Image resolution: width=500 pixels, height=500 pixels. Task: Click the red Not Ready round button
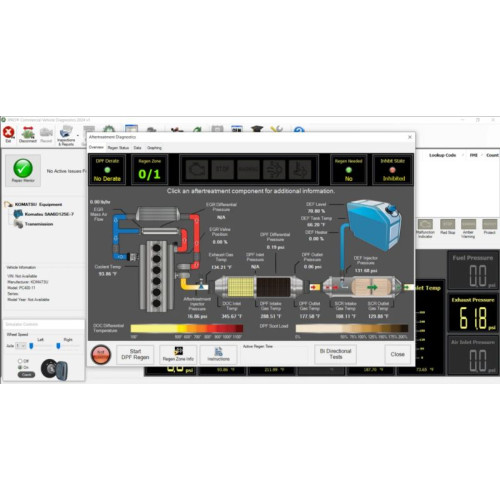point(101,354)
